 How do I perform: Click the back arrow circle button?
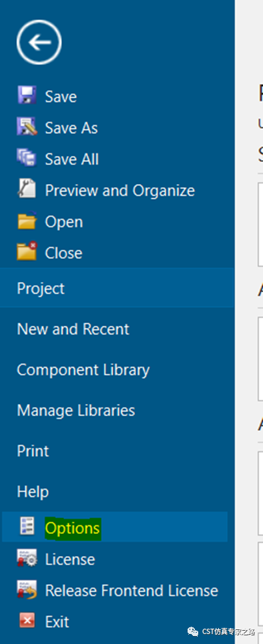[x=39, y=42]
